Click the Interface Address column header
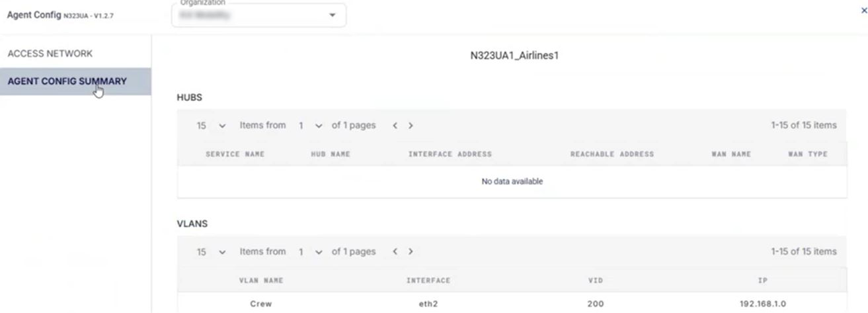The image size is (868, 313). [450, 154]
